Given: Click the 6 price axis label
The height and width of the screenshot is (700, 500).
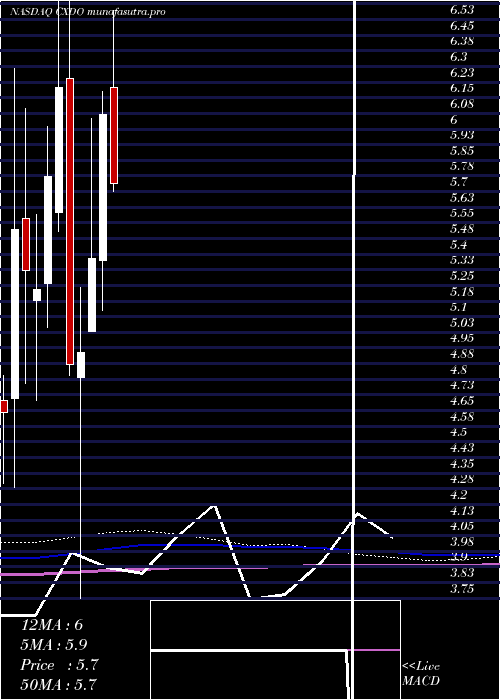Looking at the screenshot, I should 454,119.
